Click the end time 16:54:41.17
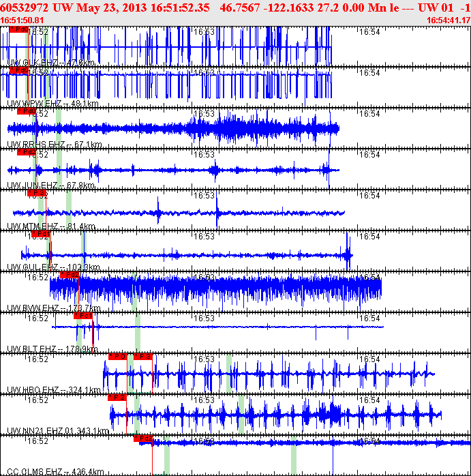This screenshot has height=476, width=471. tap(449, 20)
